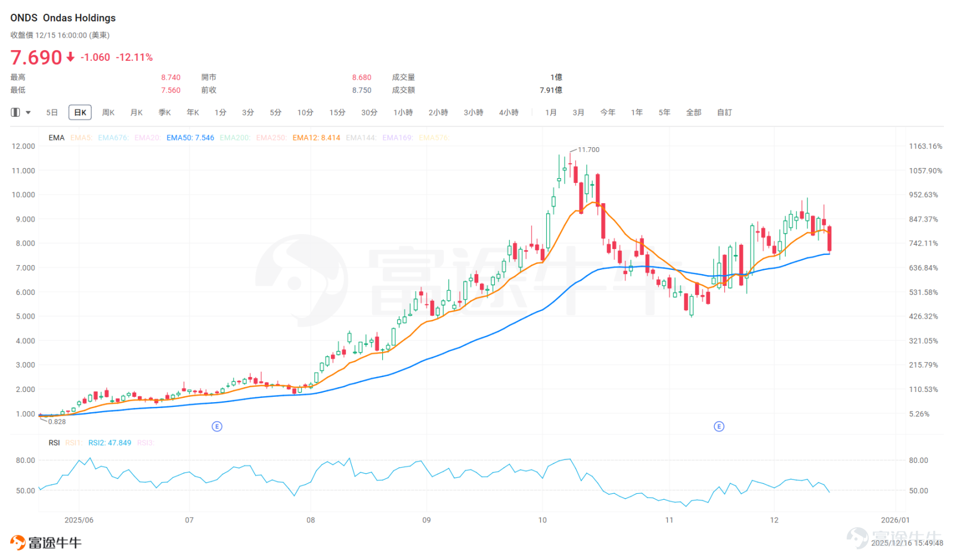Click the red down arrow beside 7.690
This screenshot has height=560, width=954.
point(70,57)
